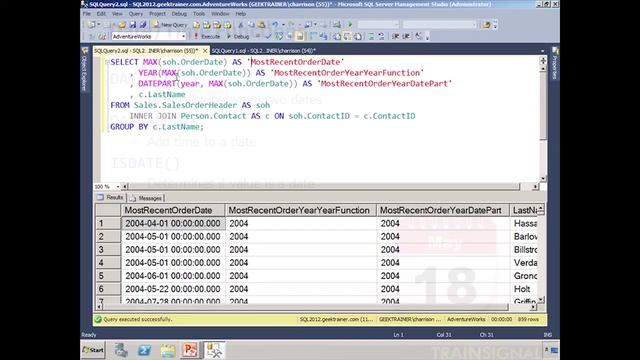The image size is (640, 360).
Task: Click the Parse checkmark icon
Action: tap(269, 36)
